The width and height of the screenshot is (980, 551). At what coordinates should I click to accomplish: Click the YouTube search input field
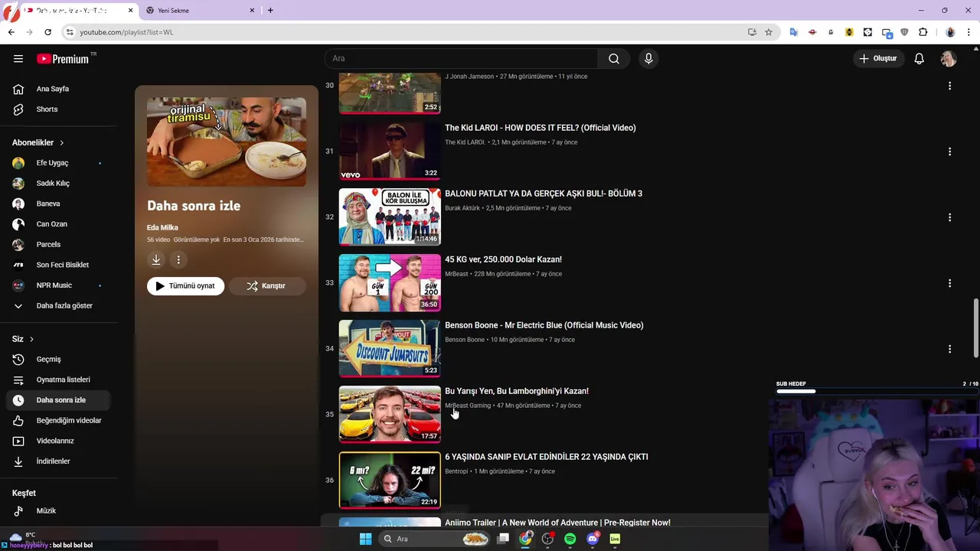[x=462, y=59]
